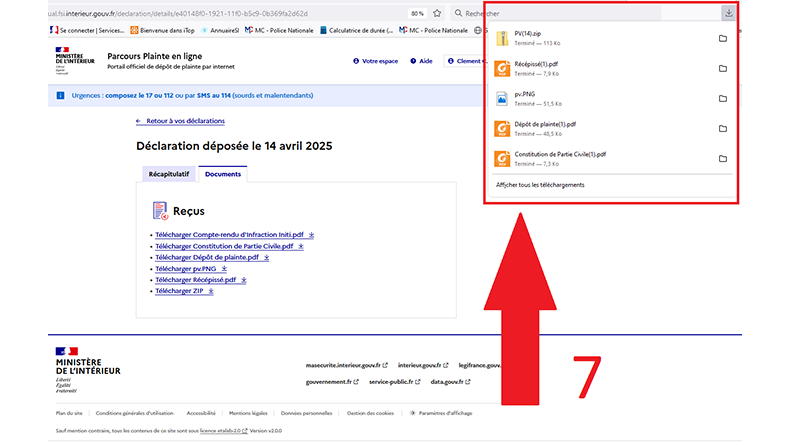The height and width of the screenshot is (445, 791).
Task: Open 'Se connecter | Services' bookmark
Action: click(87, 30)
